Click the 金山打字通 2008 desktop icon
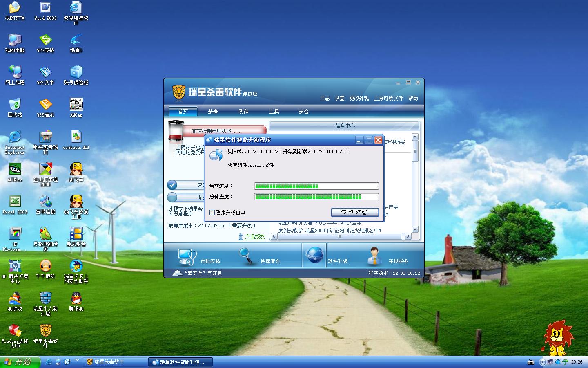The width and height of the screenshot is (588, 368). [45, 175]
